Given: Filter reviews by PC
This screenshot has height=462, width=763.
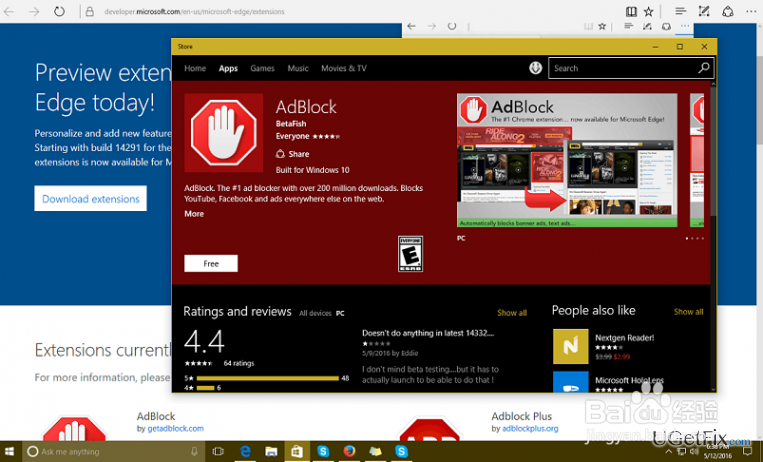Looking at the screenshot, I should 340,313.
